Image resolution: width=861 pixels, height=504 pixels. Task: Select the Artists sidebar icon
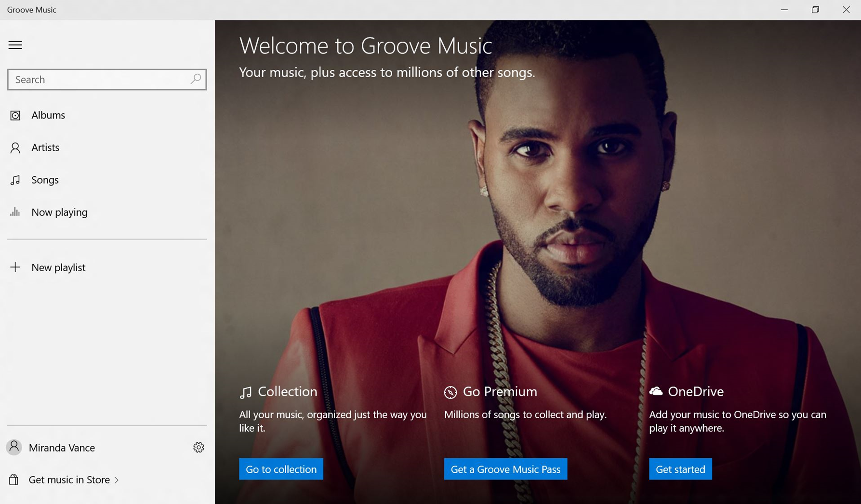[15, 147]
